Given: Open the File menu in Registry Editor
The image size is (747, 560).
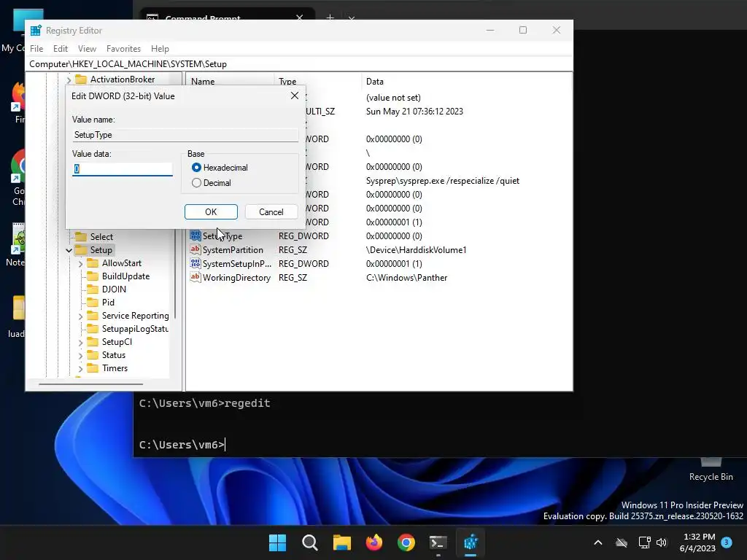Looking at the screenshot, I should tap(36, 49).
